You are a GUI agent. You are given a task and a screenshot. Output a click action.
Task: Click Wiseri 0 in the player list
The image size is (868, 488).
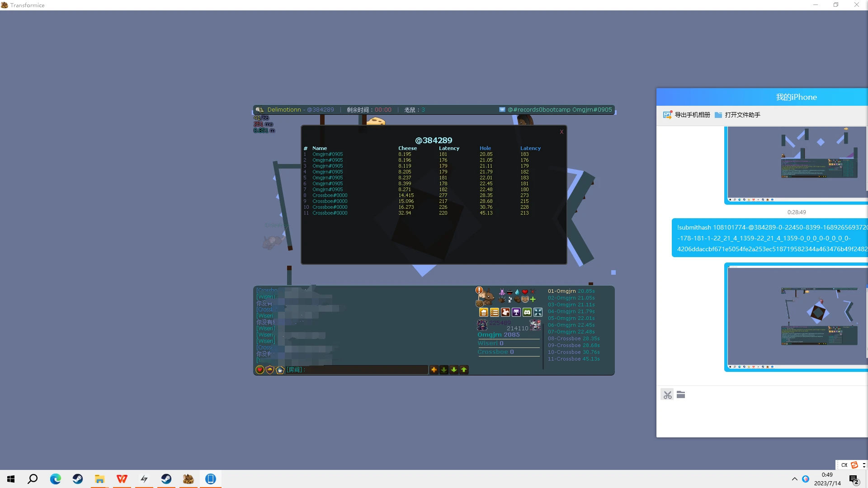[x=491, y=343]
